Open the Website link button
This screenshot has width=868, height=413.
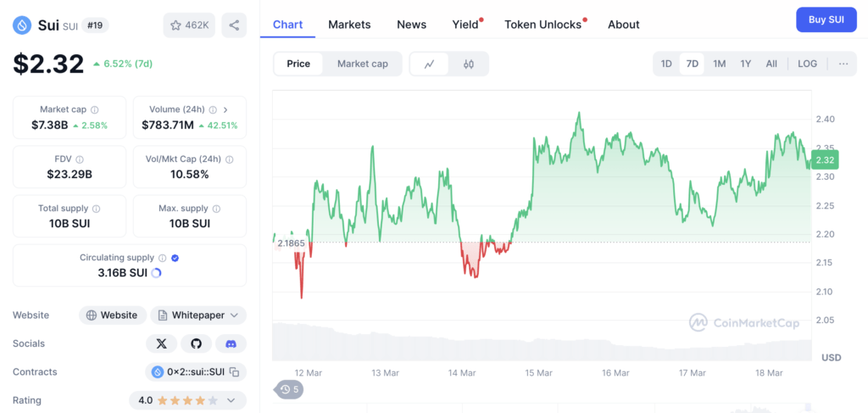tap(113, 315)
